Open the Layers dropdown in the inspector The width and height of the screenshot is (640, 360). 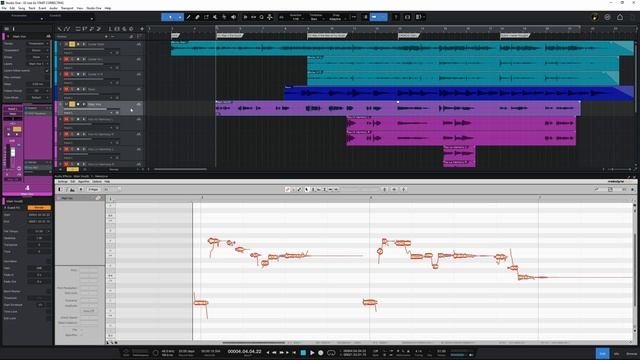tap(38, 64)
